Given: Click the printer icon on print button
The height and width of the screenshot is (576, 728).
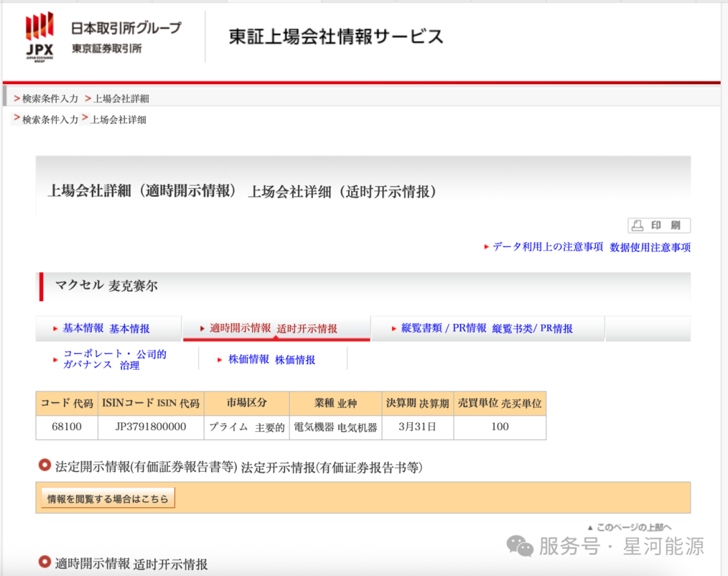Looking at the screenshot, I should point(638,226).
